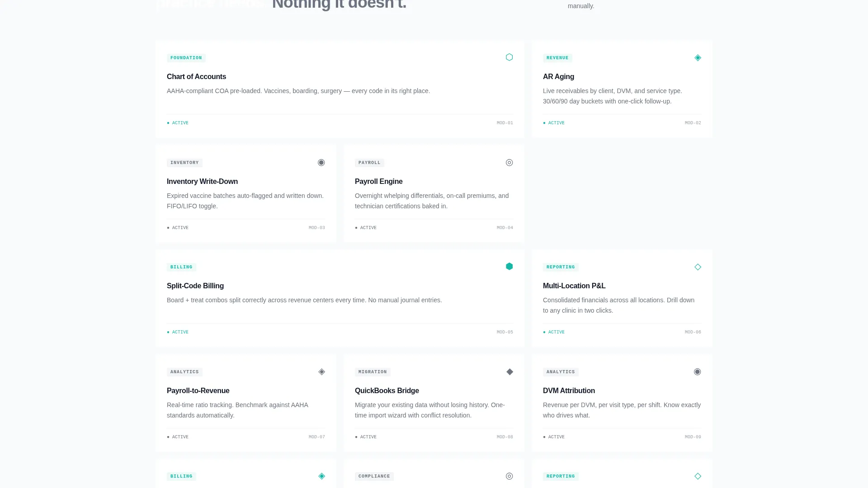The image size is (868, 488).
Task: Select the ANALYTICS tag on Payroll-to-Revenue card
Action: pyautogui.click(x=184, y=372)
